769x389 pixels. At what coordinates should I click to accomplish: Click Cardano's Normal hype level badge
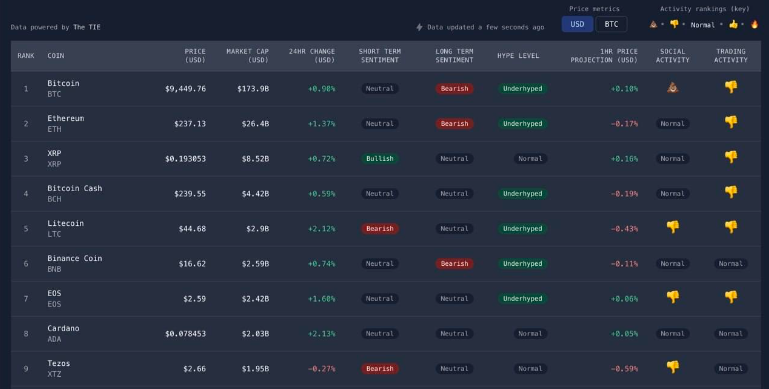point(530,334)
